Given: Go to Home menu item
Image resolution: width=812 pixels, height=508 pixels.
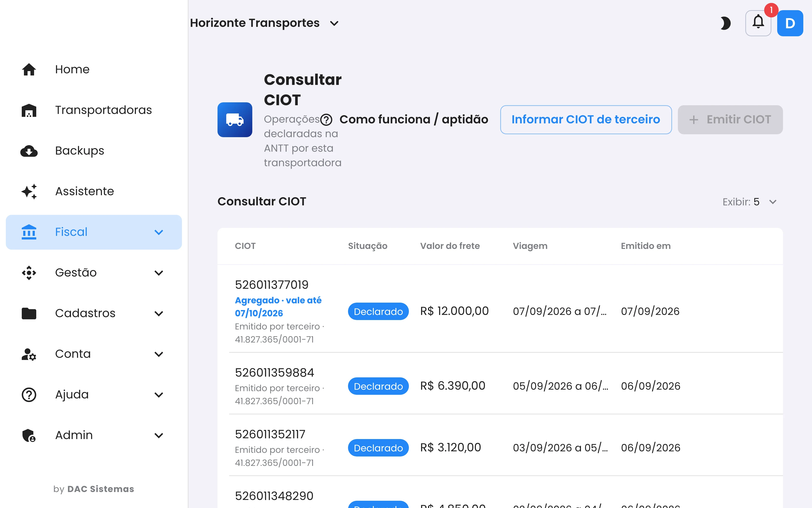Looking at the screenshot, I should point(94,70).
